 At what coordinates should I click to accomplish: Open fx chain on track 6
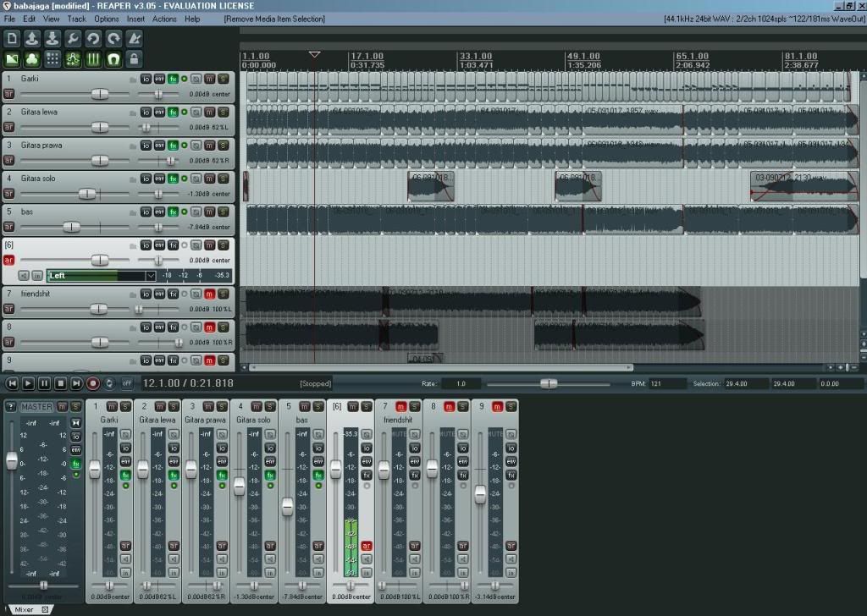[x=173, y=245]
